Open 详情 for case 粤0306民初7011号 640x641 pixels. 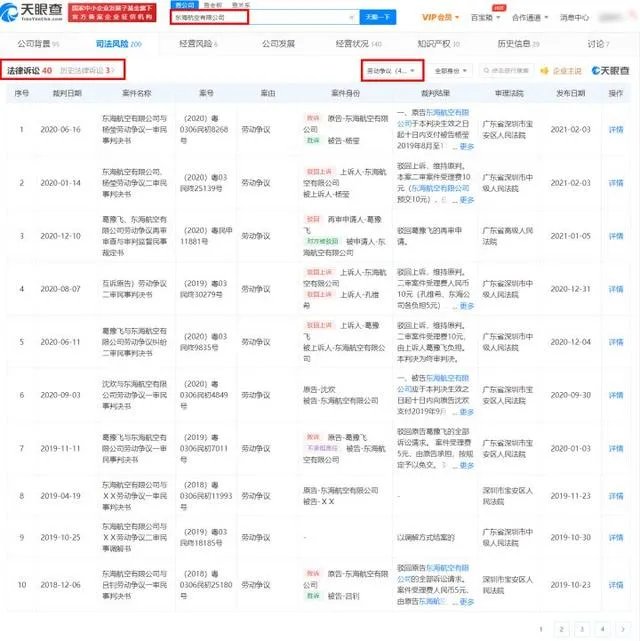(616, 448)
